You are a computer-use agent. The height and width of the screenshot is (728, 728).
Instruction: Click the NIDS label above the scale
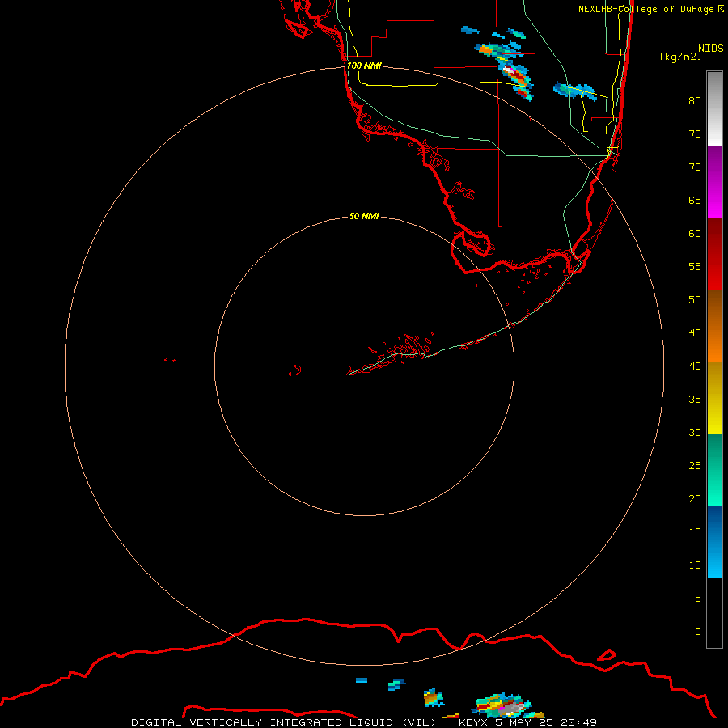711,49
